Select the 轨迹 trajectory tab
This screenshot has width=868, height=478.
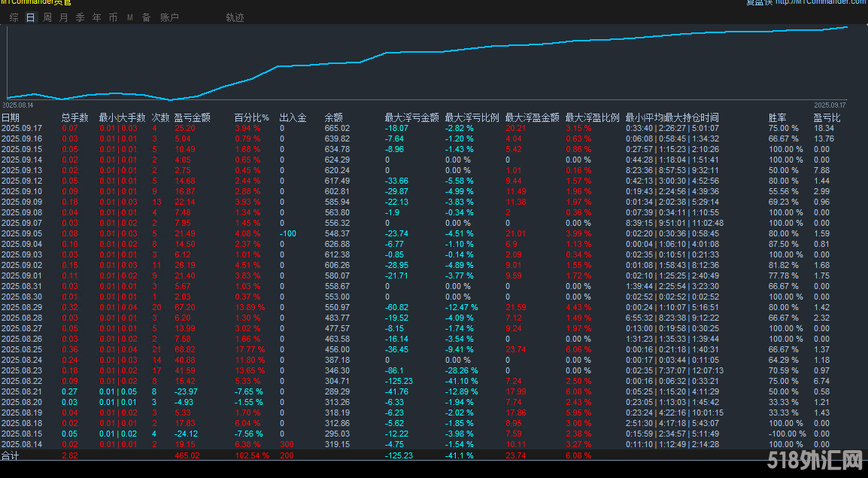click(235, 17)
